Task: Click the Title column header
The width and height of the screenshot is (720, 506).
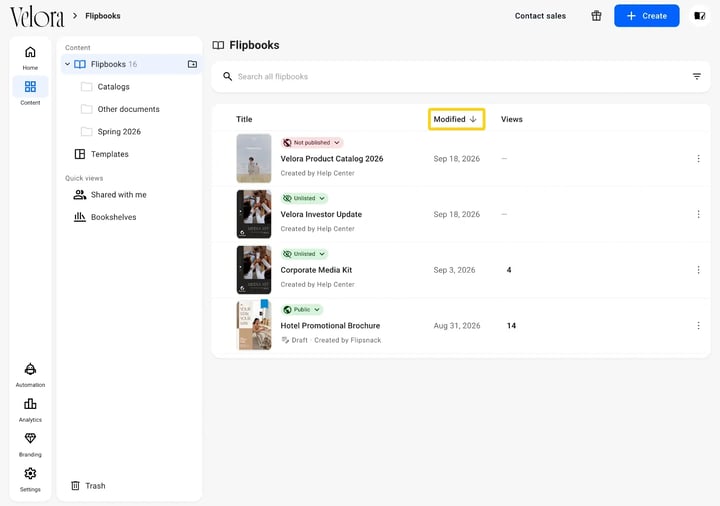Action: (x=244, y=119)
